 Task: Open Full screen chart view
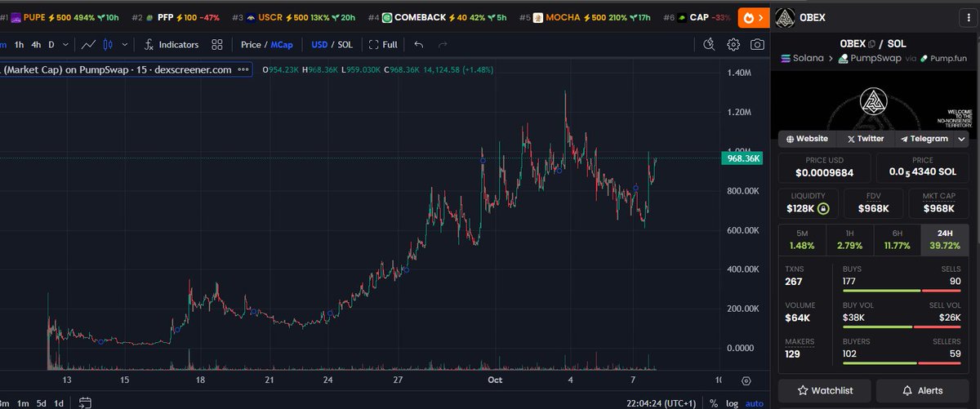coord(383,45)
